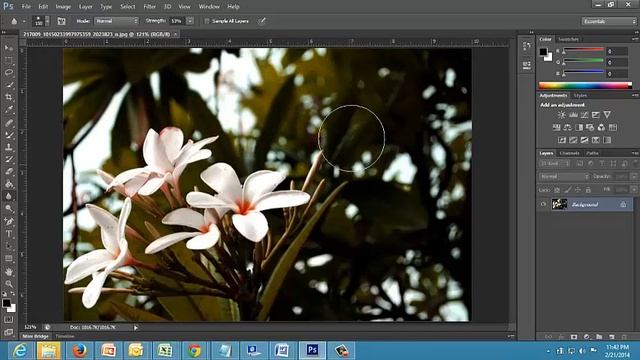This screenshot has height=360, width=640.
Task: Open the layer Opacity dropdown
Action: 634,177
